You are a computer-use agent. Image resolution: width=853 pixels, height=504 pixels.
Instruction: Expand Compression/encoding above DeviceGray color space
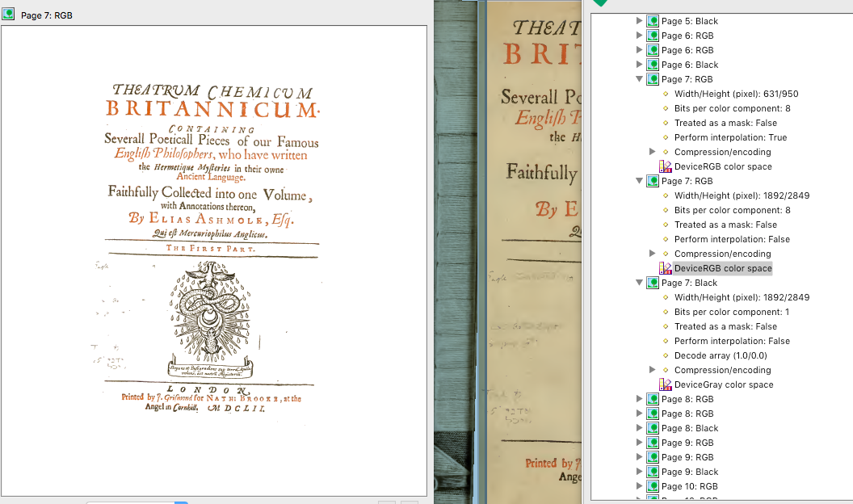point(652,370)
